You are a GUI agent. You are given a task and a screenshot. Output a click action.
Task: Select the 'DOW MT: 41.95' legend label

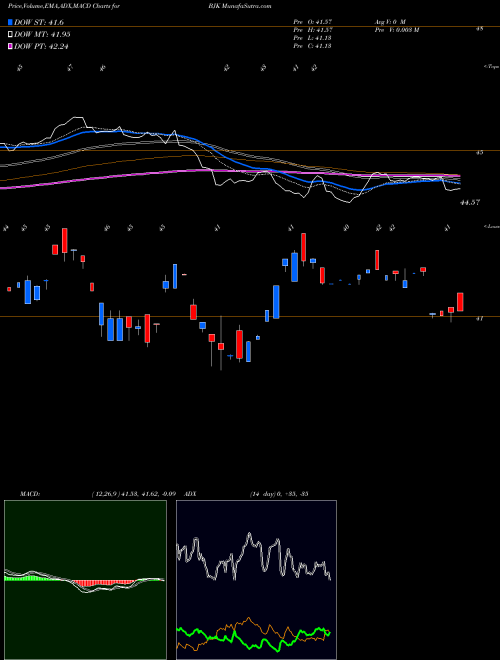click(x=42, y=35)
